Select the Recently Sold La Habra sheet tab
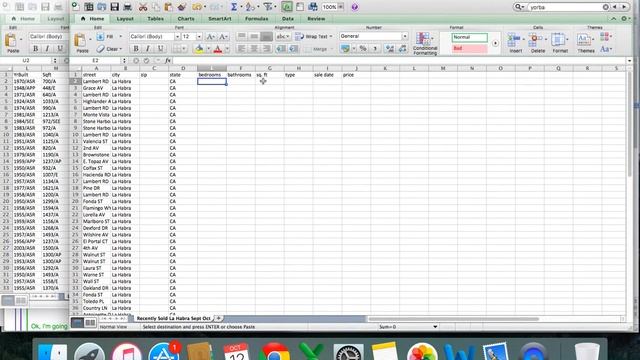This screenshot has height=360, width=640. 173,318
